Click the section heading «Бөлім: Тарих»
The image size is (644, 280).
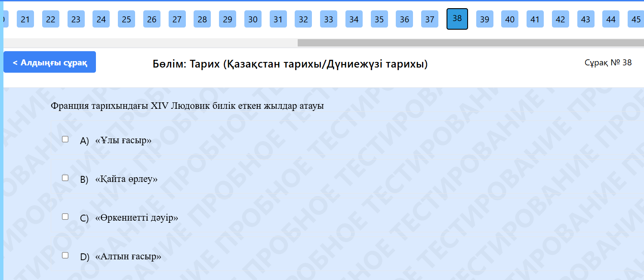[290, 65]
